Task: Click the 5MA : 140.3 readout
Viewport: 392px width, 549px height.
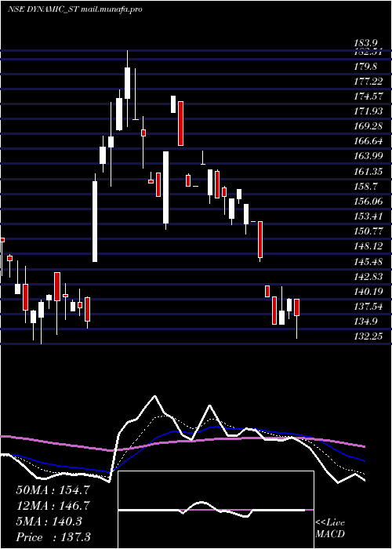Action: coord(49,522)
